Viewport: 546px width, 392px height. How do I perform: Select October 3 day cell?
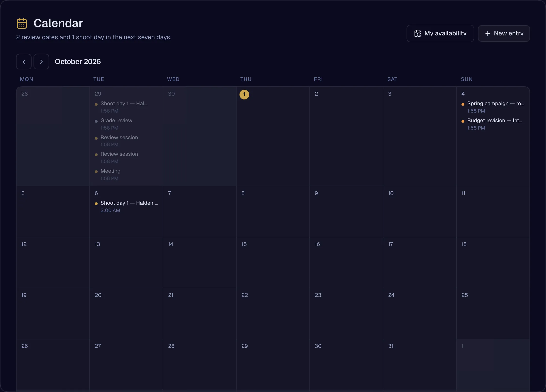[x=419, y=136]
